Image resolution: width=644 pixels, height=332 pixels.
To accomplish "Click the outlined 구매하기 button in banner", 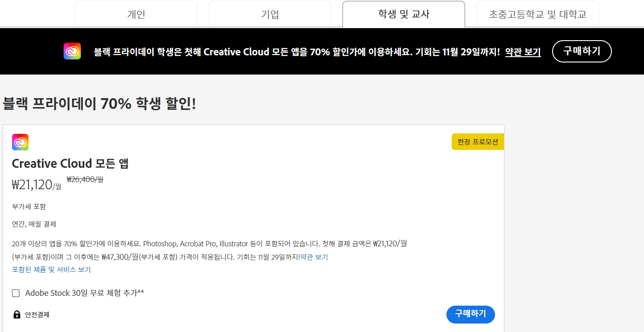I will coord(582,51).
